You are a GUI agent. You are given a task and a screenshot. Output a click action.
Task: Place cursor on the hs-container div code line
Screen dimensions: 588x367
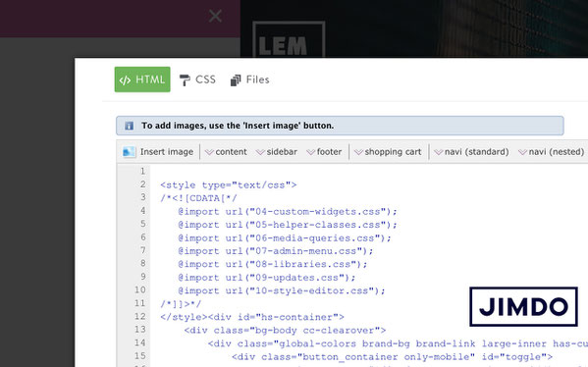pyautogui.click(x=252, y=317)
